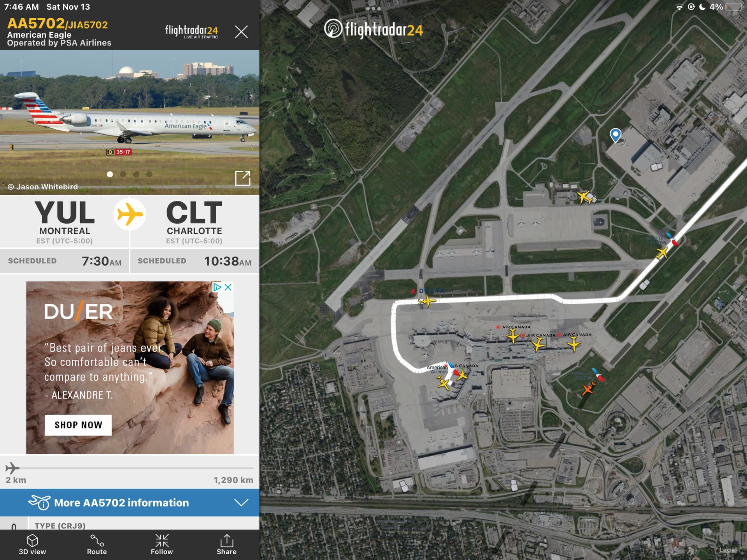Show the flight Route
This screenshot has height=560, width=747.
click(x=97, y=544)
